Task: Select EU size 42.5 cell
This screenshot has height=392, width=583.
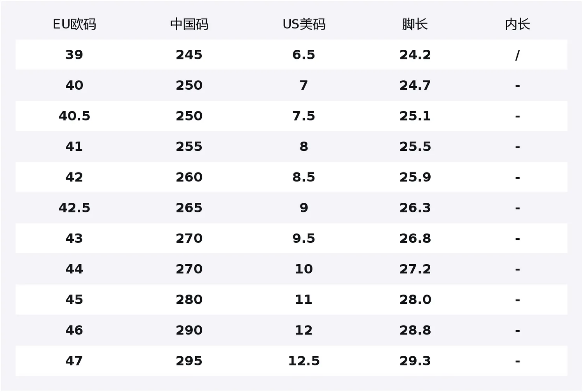Action: pos(74,208)
